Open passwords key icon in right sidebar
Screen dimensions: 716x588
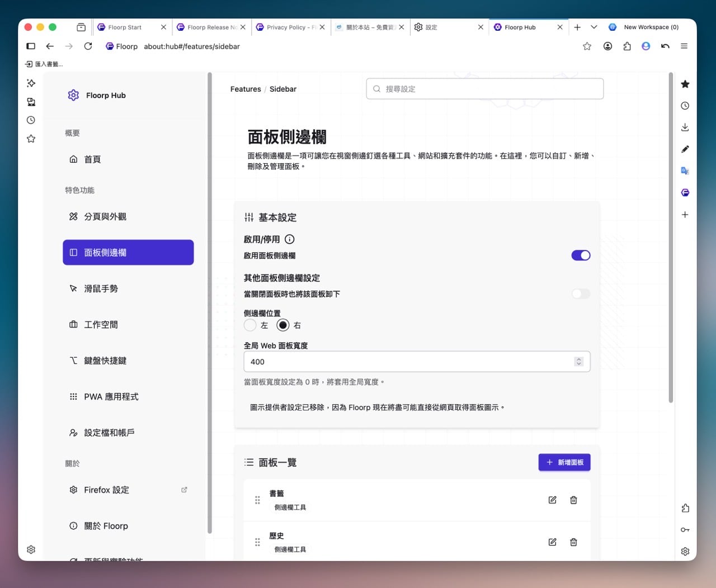(x=685, y=530)
